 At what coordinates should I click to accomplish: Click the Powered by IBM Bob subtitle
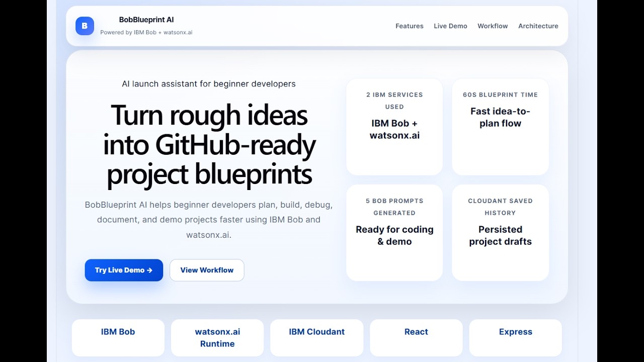[146, 32]
